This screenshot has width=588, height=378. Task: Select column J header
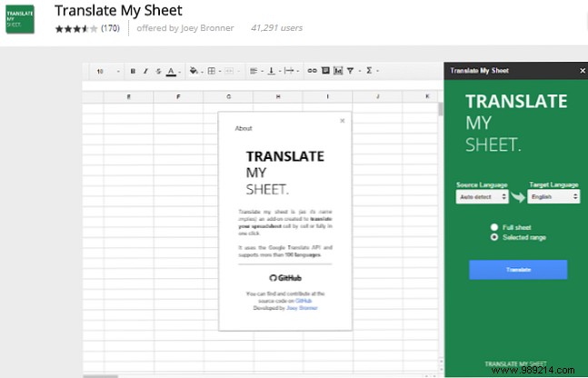pos(377,96)
